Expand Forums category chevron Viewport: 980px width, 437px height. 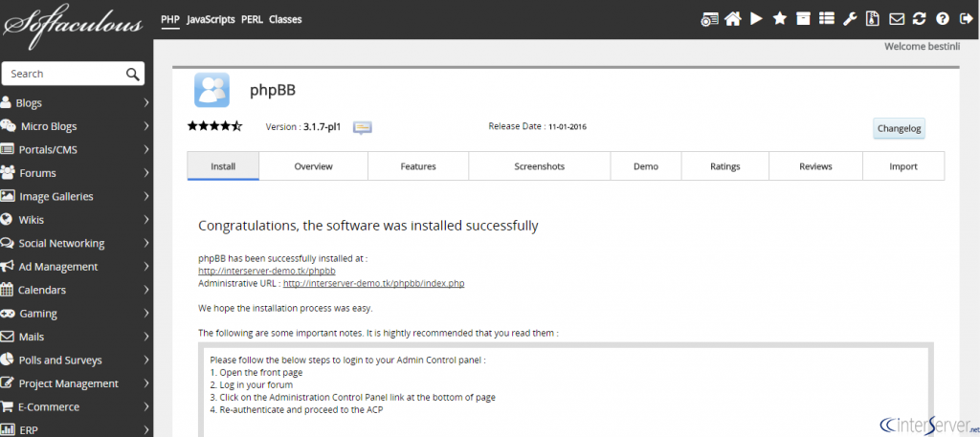tap(145, 172)
